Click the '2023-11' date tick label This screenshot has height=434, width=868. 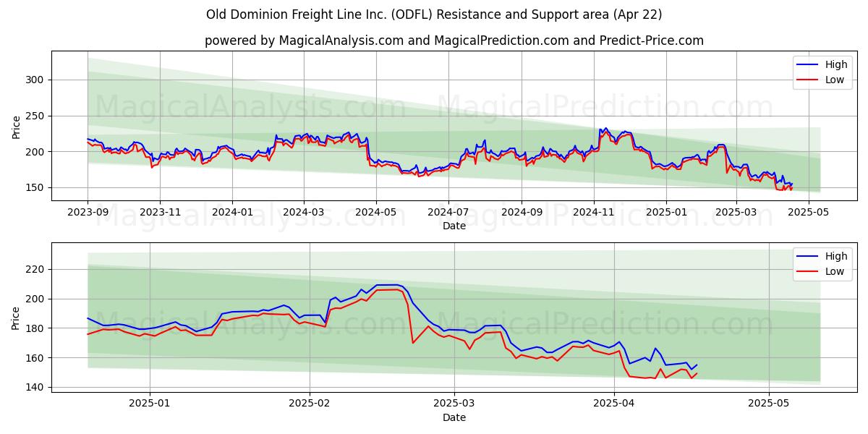click(160, 213)
